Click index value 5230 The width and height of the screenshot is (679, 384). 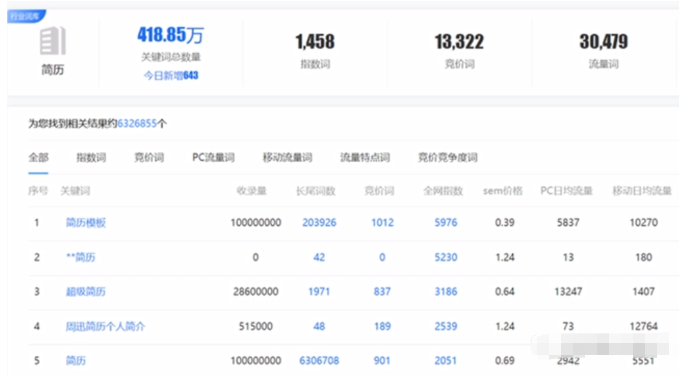[446, 257]
